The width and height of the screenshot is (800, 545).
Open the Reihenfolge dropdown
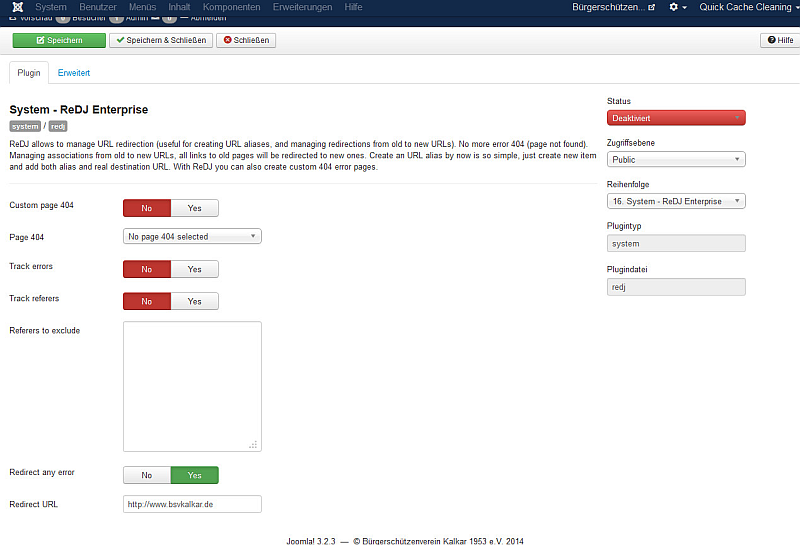pyautogui.click(x=676, y=201)
